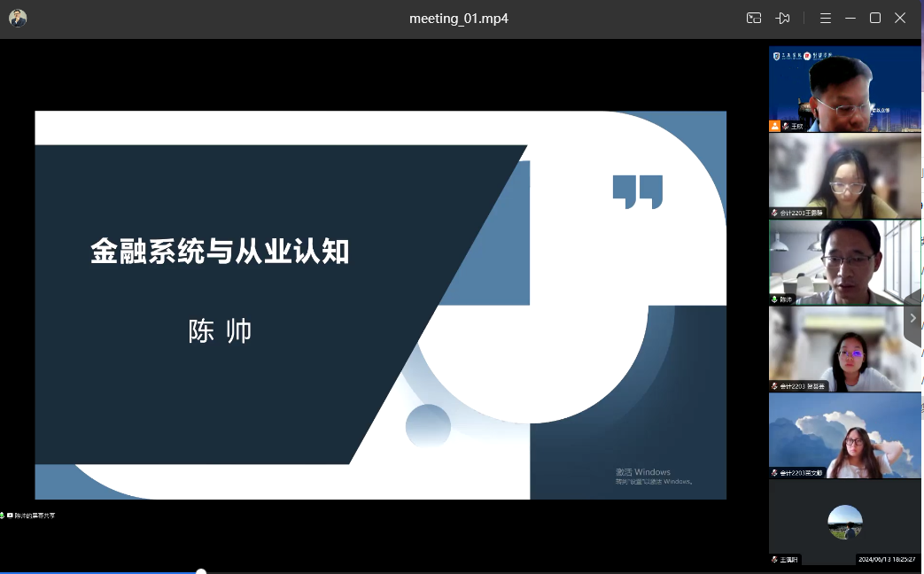This screenshot has height=574, width=924.
Task: Click the presenter name 陈帅 on slide
Action: pyautogui.click(x=220, y=330)
